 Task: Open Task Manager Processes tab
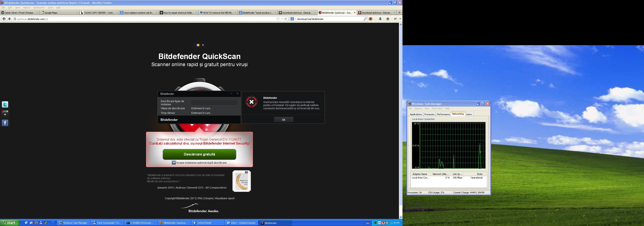click(x=429, y=114)
